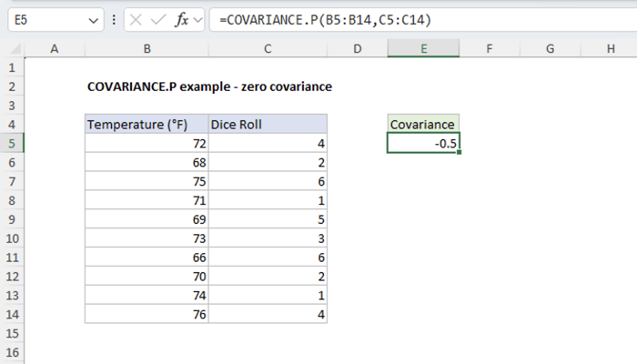Screen dimensions: 637x364
Task: Open the Insert Function fx dialog
Action: [x=181, y=19]
